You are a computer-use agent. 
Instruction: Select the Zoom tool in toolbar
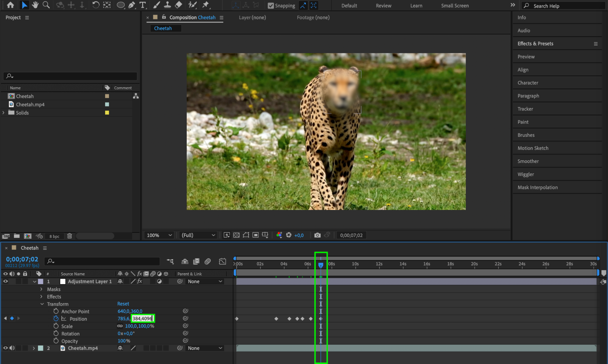click(46, 5)
